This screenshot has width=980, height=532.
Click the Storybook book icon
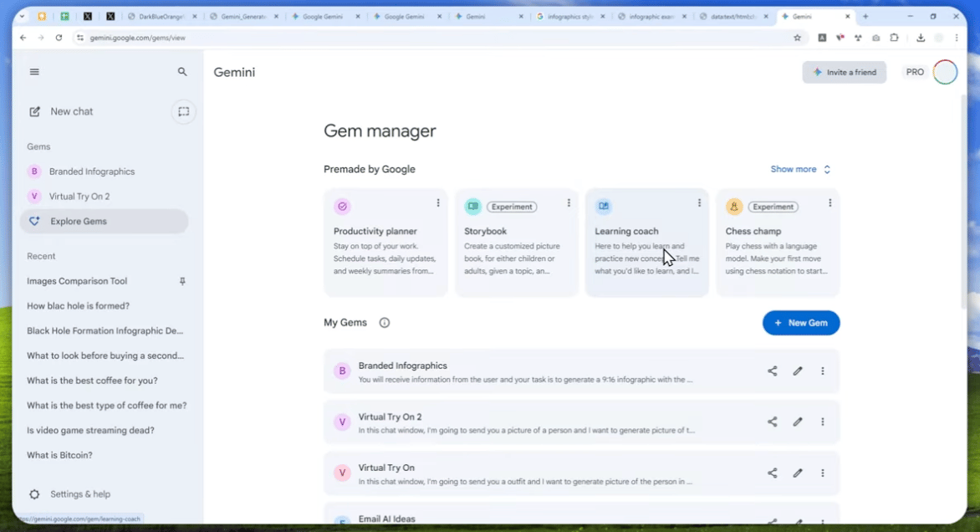(x=473, y=207)
